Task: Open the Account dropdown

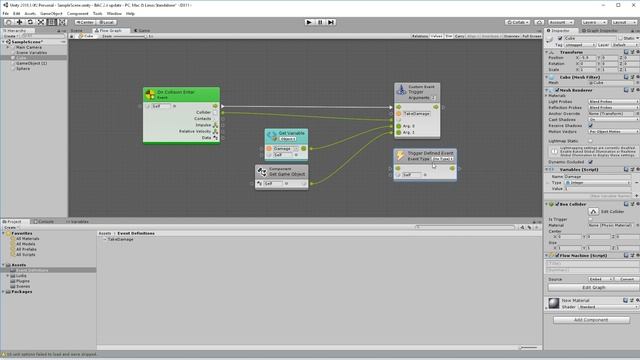Action: pos(561,22)
